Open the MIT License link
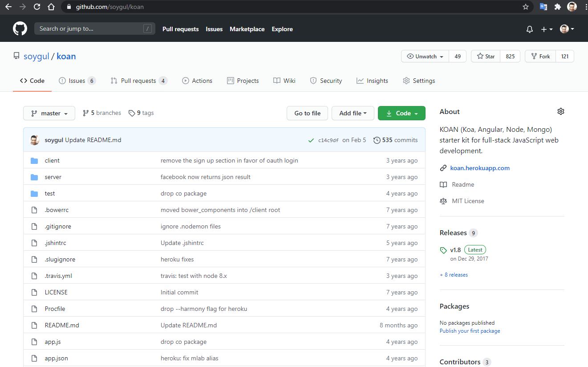This screenshot has height=367, width=588. pos(462,201)
